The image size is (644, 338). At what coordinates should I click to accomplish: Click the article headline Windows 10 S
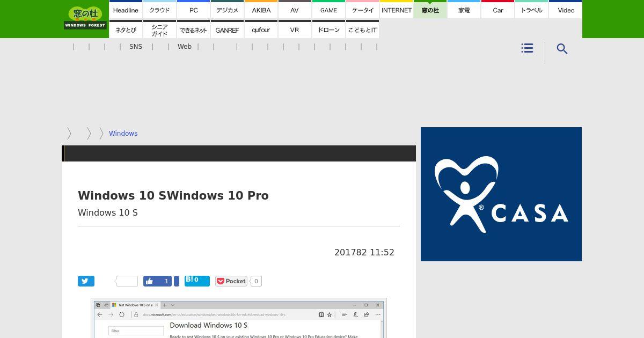point(173,195)
